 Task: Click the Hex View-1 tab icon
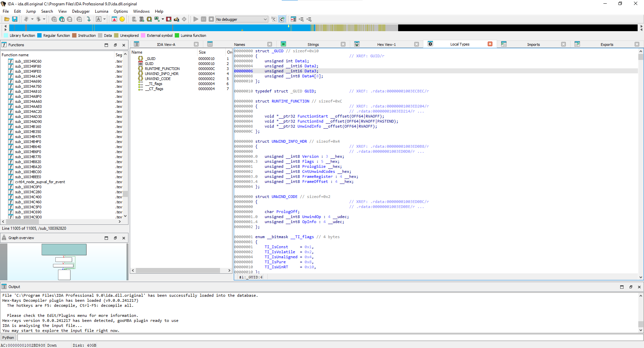coord(357,44)
